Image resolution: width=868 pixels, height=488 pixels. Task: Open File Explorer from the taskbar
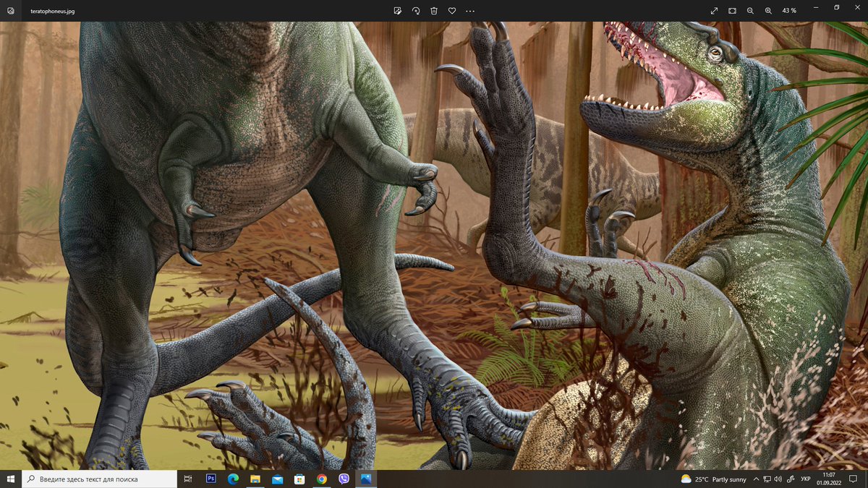coord(255,479)
